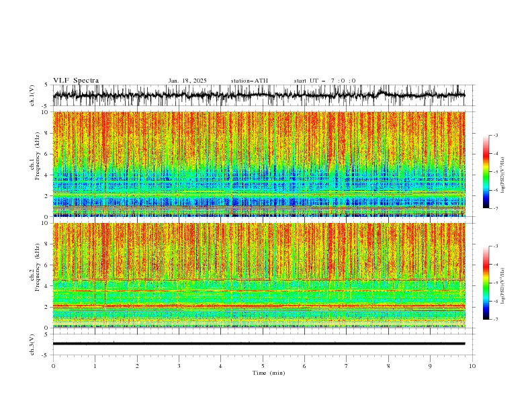The image size is (532, 411).
Task: Select the ch.2 Frequency (kHz) axis label
Action: click(35, 267)
